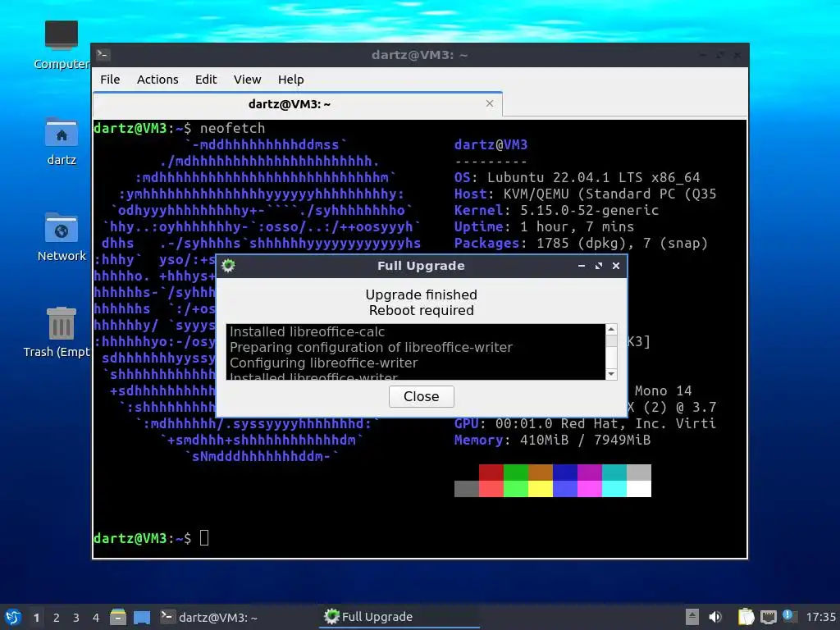Minimize the Full Upgrade dialog
Image resolution: width=840 pixels, height=630 pixels.
coord(582,266)
